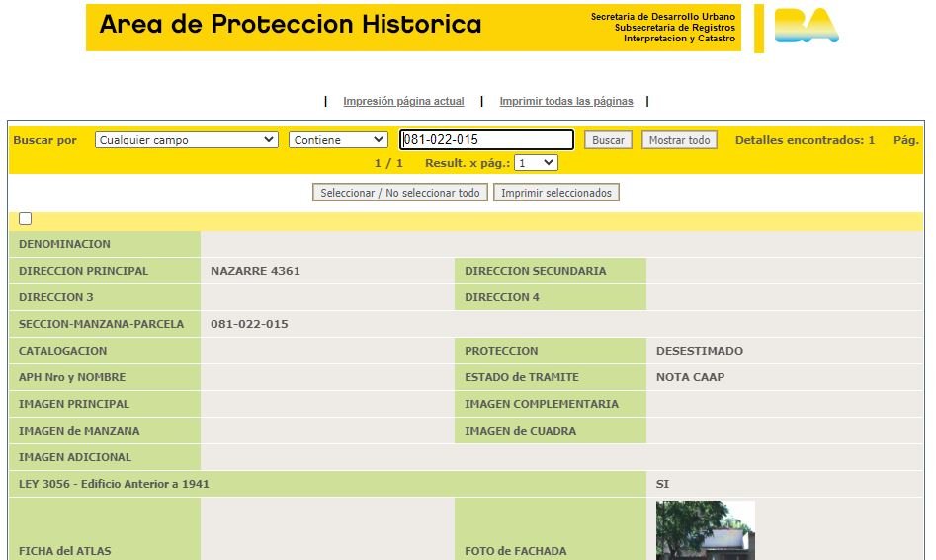Click Seleccionar / No seleccionar todo
This screenshot has height=560, width=936.
click(400, 193)
